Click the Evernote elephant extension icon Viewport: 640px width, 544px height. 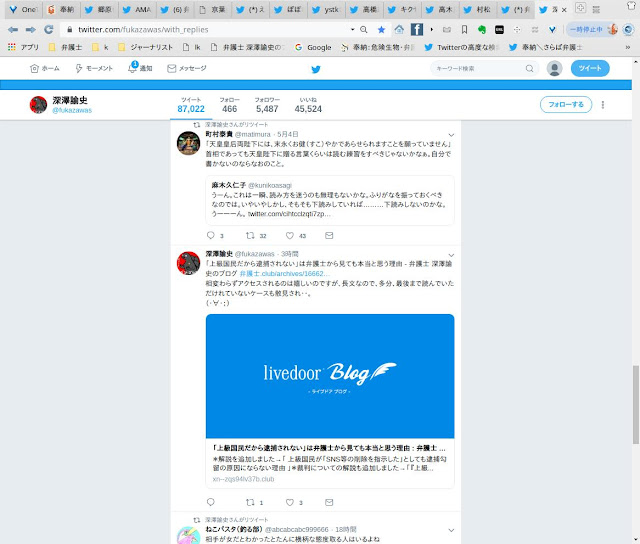point(482,29)
